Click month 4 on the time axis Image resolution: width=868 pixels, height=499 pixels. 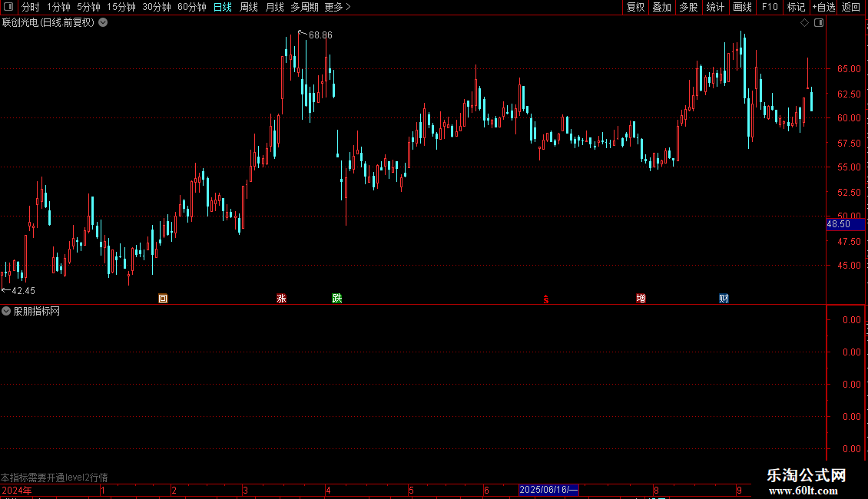pos(328,490)
